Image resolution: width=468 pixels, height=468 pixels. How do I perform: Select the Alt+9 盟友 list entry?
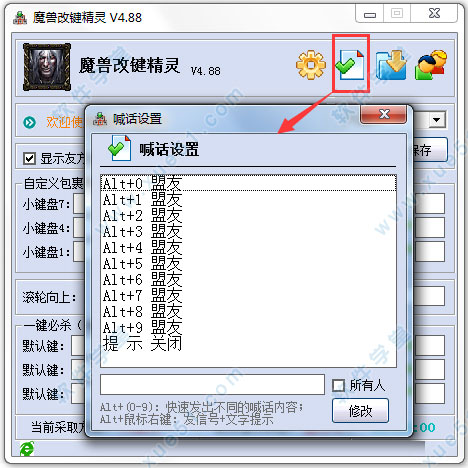click(248, 327)
